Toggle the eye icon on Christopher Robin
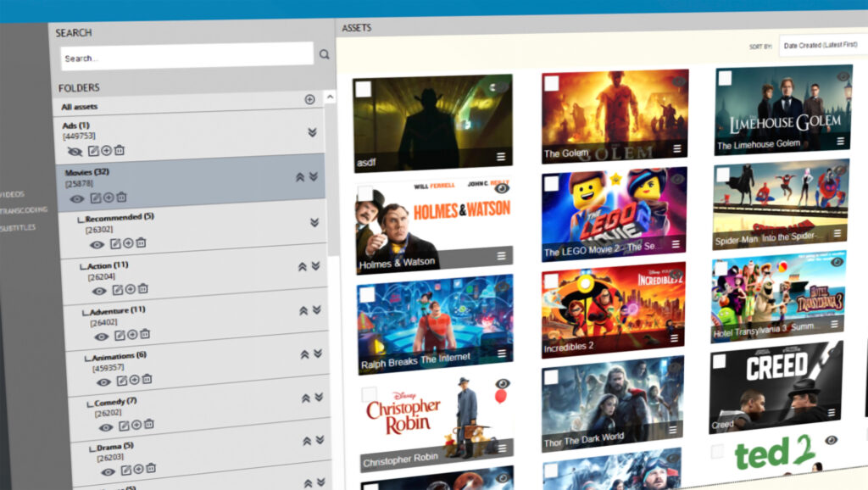 click(503, 384)
